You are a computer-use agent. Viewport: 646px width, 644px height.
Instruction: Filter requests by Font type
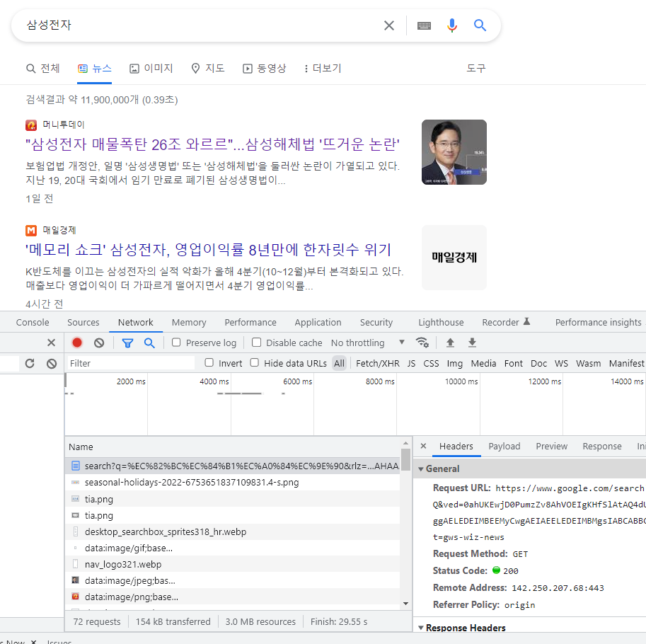(514, 364)
